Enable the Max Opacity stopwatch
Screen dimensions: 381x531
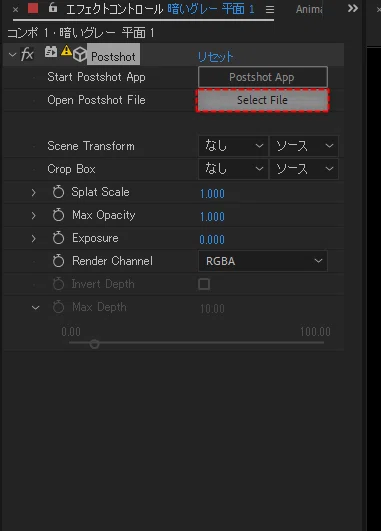(58, 215)
